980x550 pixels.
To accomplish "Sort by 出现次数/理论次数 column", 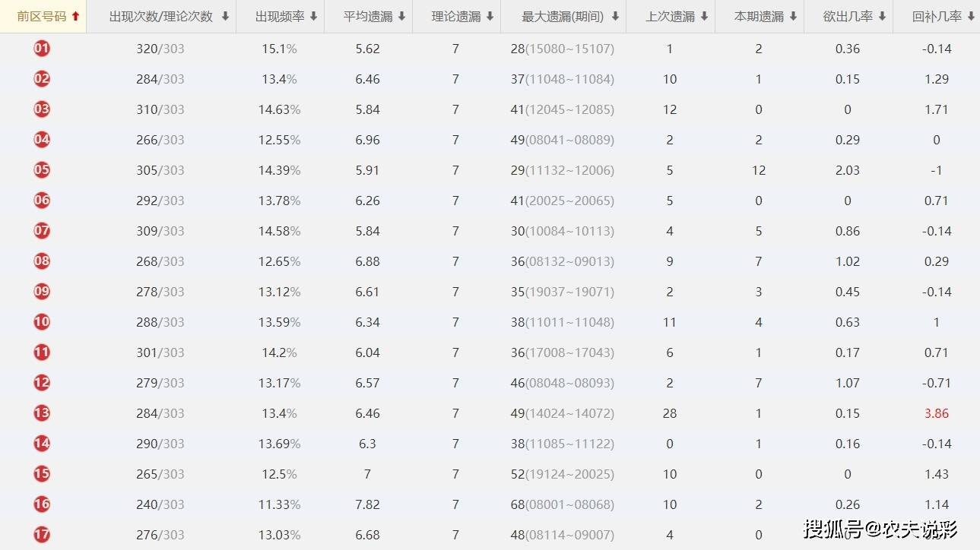I will pyautogui.click(x=161, y=17).
